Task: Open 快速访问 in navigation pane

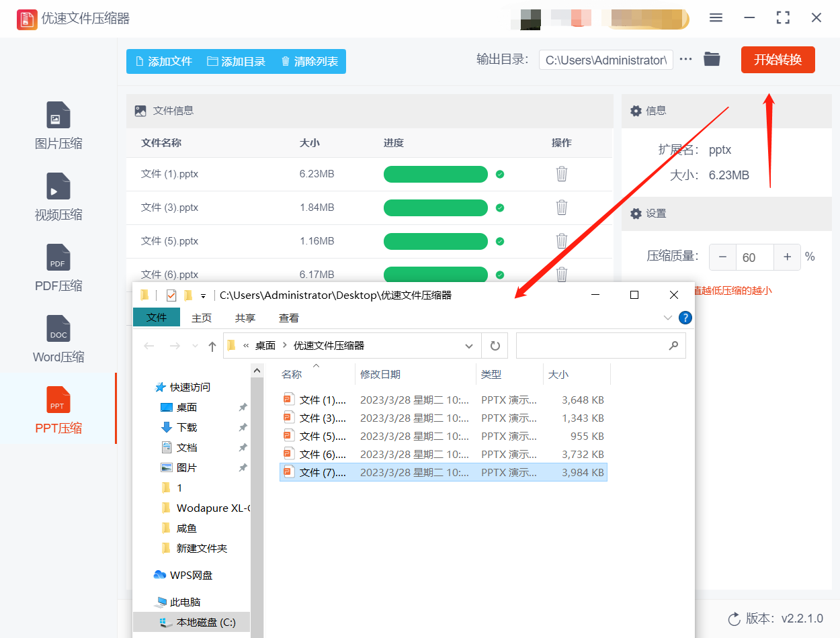Action: (x=182, y=387)
